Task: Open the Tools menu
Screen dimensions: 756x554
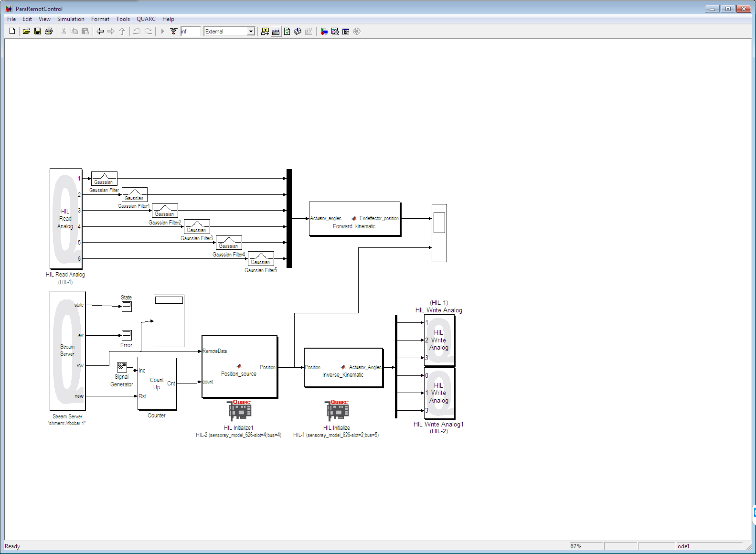Action: 123,19
